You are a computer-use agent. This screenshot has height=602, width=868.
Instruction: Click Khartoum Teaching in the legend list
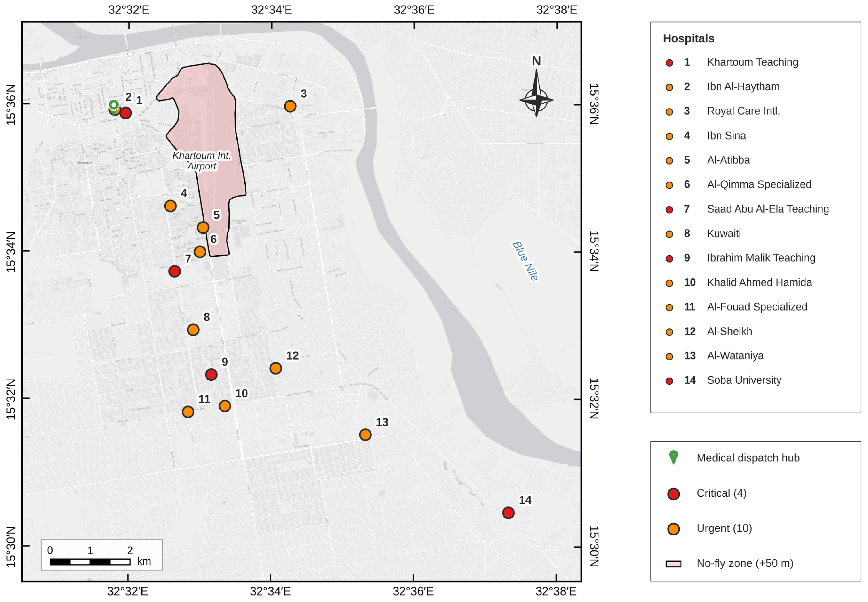tap(752, 62)
